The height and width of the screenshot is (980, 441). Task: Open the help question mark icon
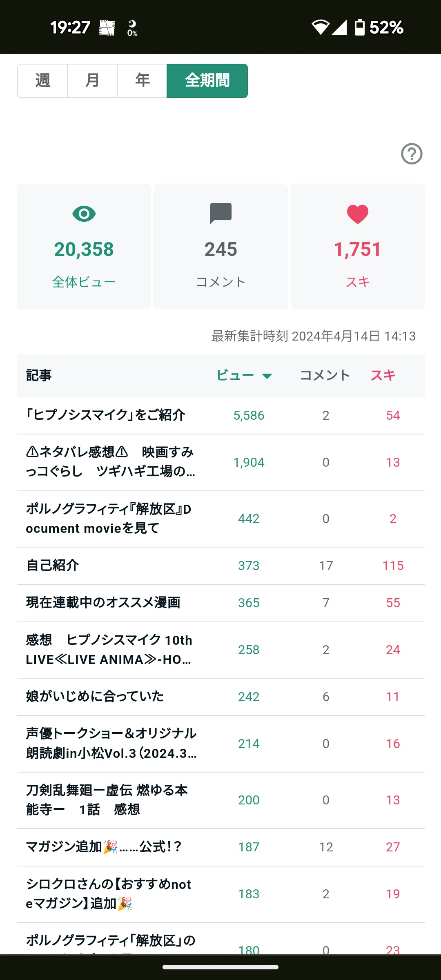[412, 154]
